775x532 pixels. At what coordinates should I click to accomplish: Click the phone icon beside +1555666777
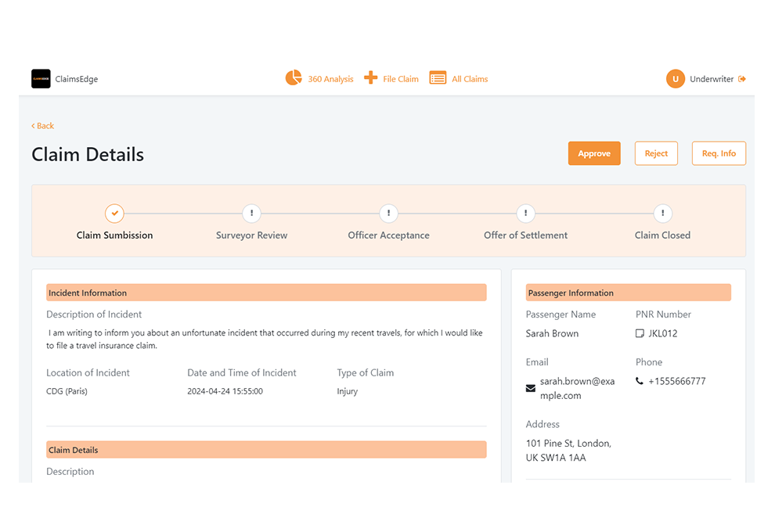(641, 382)
